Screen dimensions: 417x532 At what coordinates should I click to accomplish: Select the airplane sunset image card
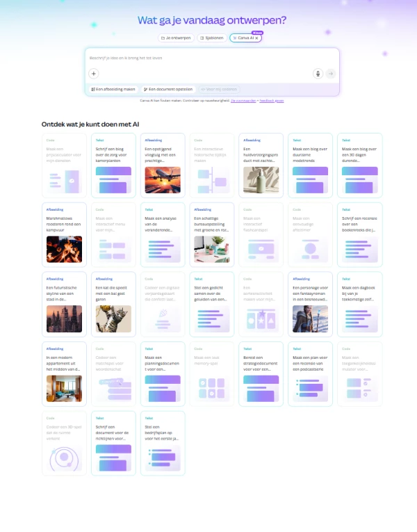click(163, 166)
